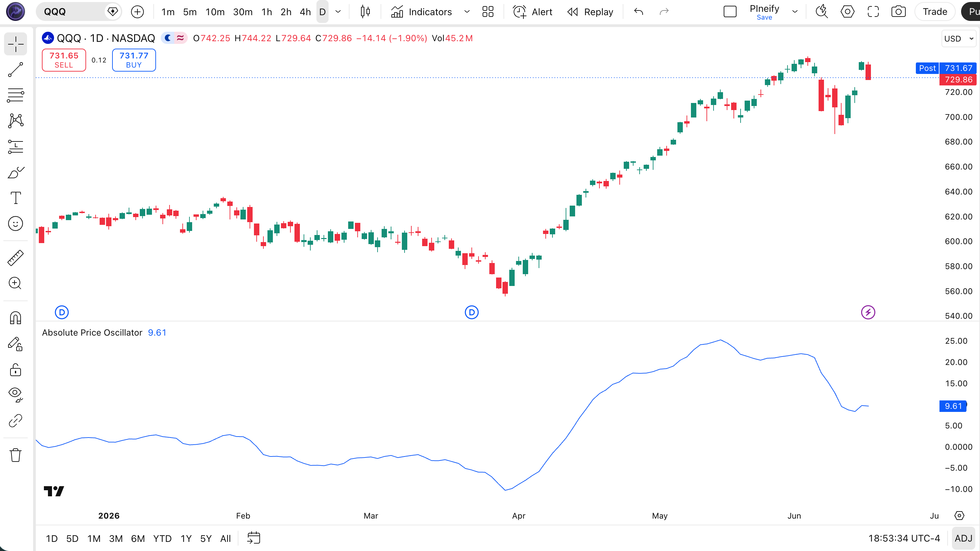Expand the layout manage dropdown arrow
The height and width of the screenshot is (551, 980).
[x=795, y=12]
